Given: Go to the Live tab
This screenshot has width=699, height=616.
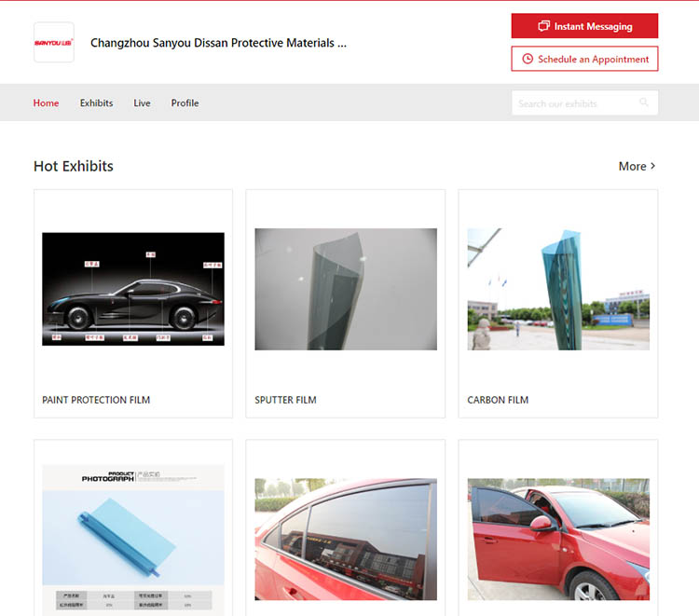Looking at the screenshot, I should coord(142,103).
